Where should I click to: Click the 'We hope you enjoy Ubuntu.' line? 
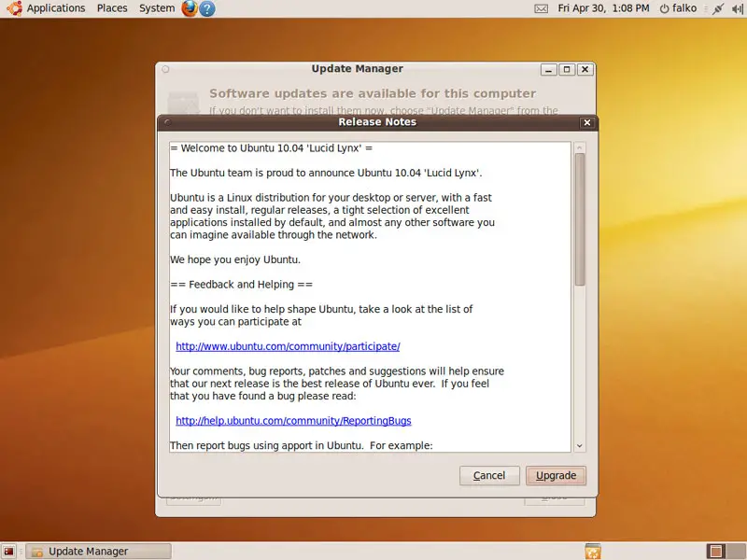tap(235, 259)
